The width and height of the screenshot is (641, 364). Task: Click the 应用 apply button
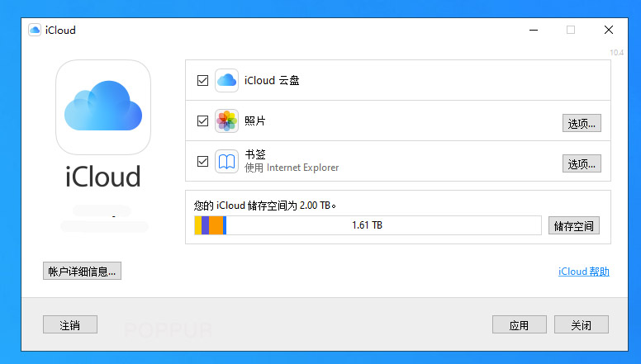click(x=520, y=324)
